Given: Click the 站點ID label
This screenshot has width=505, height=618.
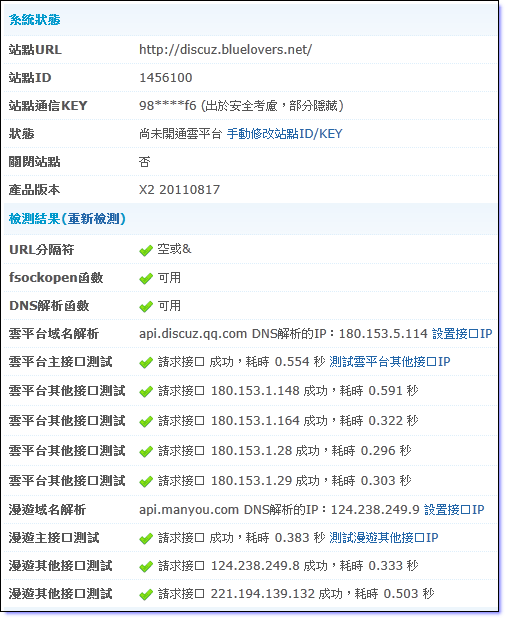Looking at the screenshot, I should pyautogui.click(x=30, y=78).
